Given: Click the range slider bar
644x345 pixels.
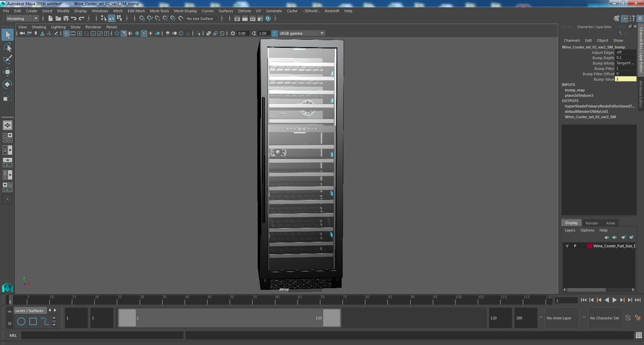Looking at the screenshot, I should (x=229, y=318).
